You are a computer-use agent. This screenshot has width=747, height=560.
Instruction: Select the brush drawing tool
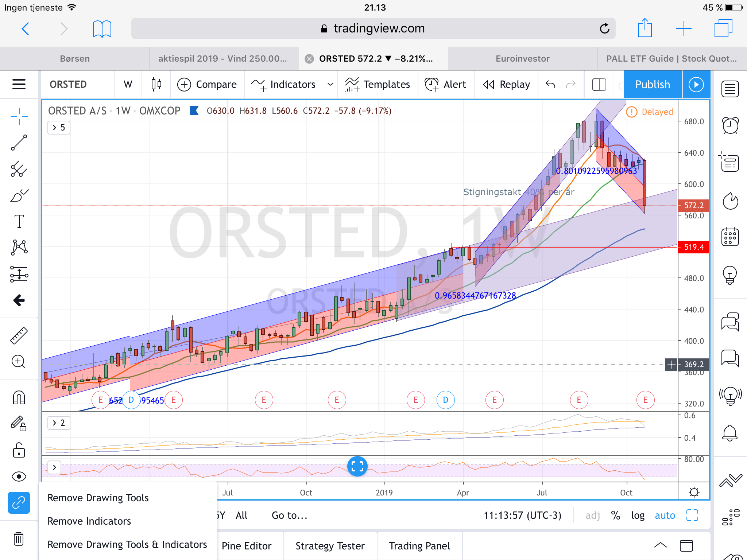click(19, 195)
